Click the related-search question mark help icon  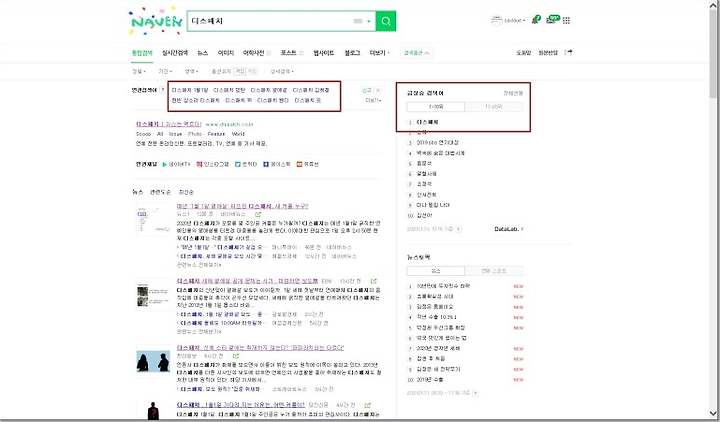click(x=163, y=90)
